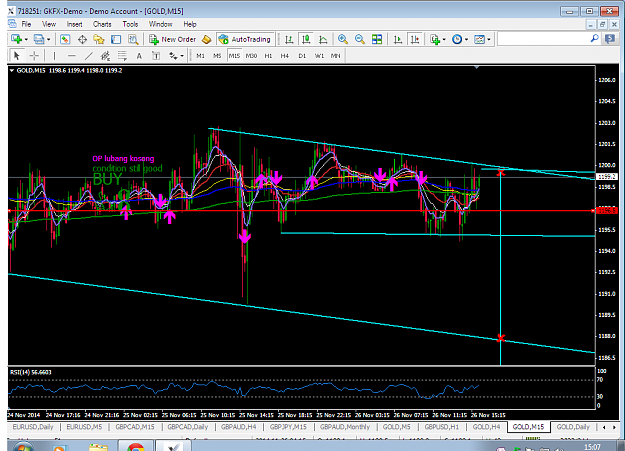Viewport: 625px width, 451px height.
Task: Select the Crosshair tool
Action: [x=34, y=55]
